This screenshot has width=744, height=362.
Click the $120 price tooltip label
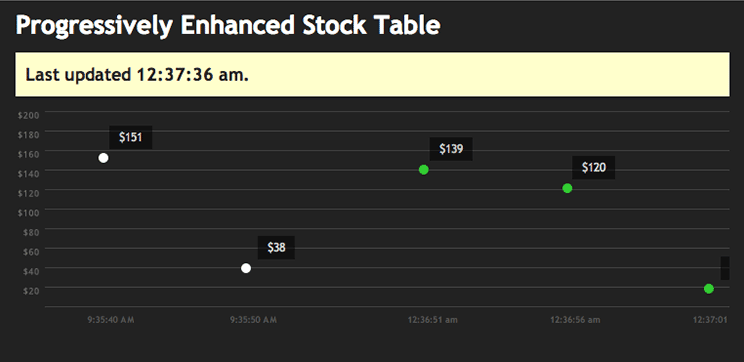594,167
